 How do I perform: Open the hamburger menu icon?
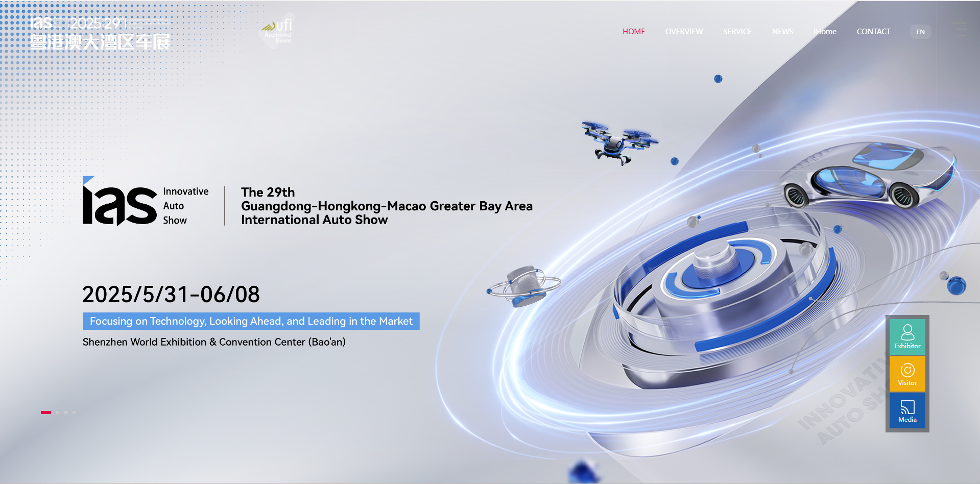coord(960,29)
